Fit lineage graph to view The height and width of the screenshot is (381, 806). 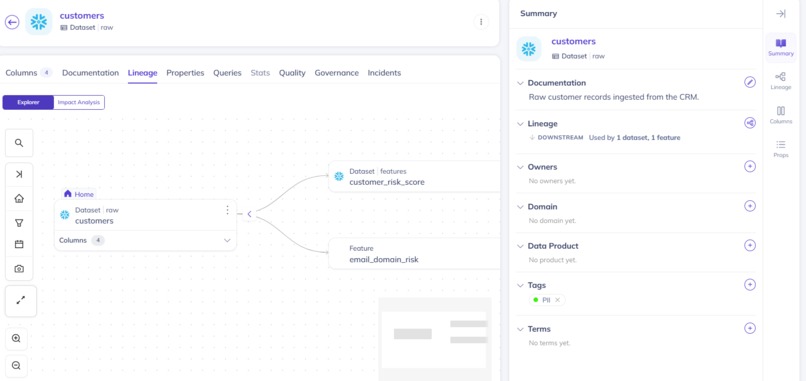click(x=21, y=301)
